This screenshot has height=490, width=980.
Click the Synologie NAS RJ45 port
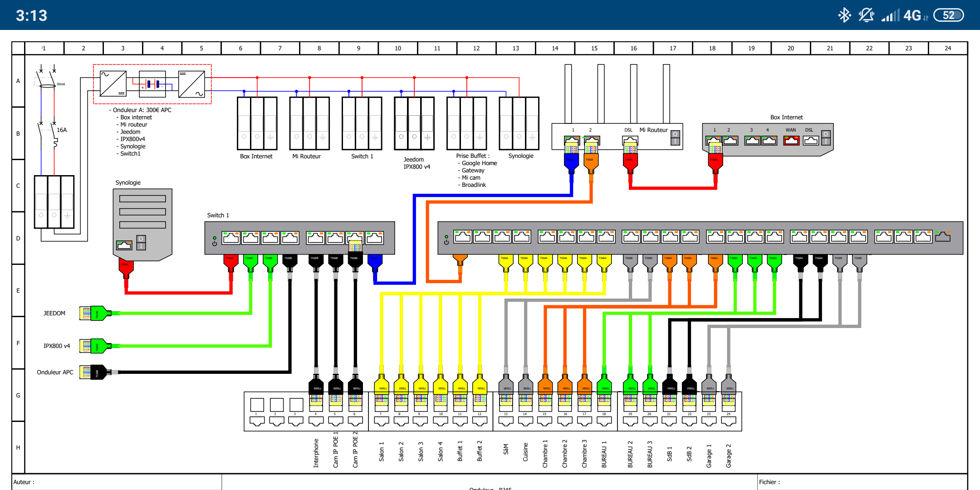pyautogui.click(x=124, y=245)
